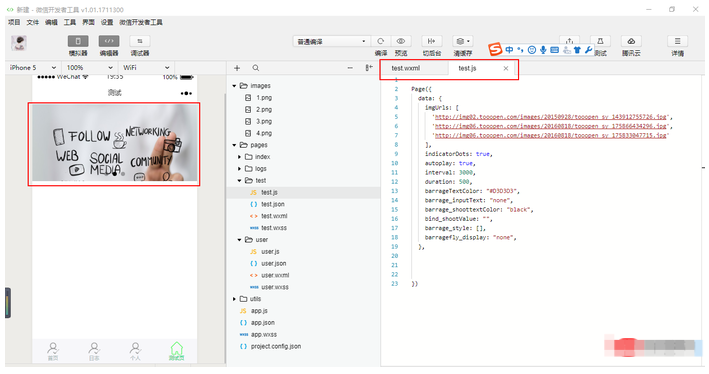Open app.wxss in the file tree
This screenshot has height=374, width=709.
(264, 334)
